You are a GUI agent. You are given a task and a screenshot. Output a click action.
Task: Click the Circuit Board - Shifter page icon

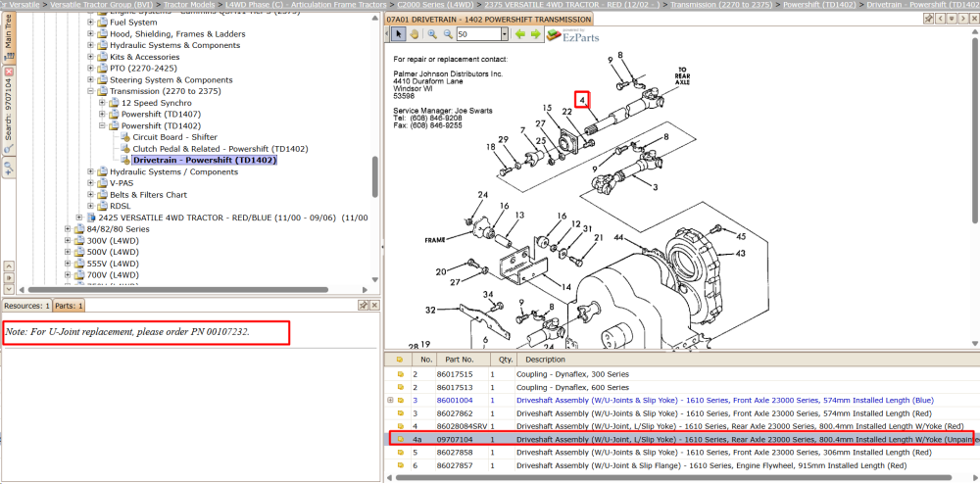(x=125, y=137)
